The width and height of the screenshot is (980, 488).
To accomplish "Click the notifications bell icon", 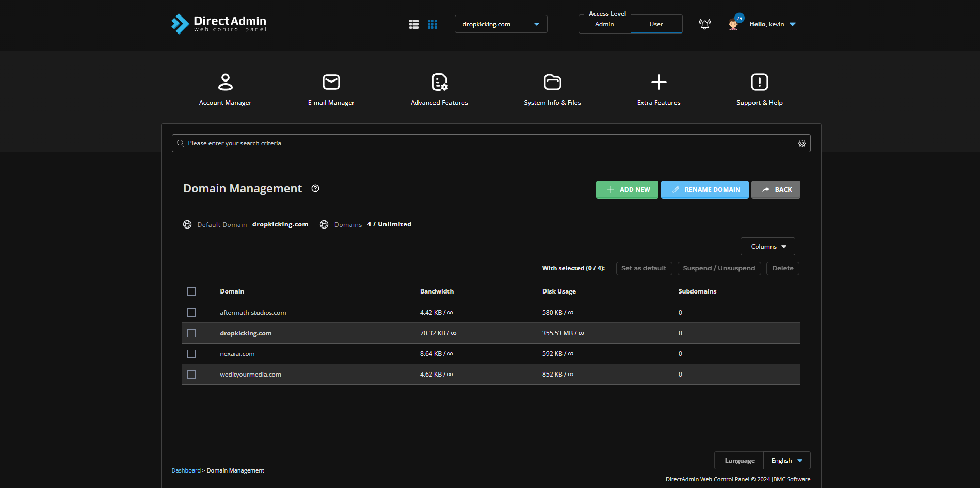I will tap(704, 24).
